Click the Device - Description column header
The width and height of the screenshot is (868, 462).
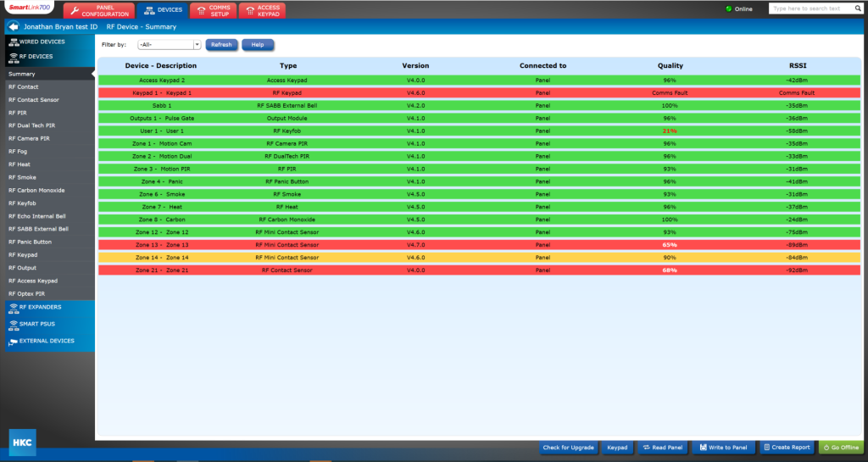coord(160,66)
